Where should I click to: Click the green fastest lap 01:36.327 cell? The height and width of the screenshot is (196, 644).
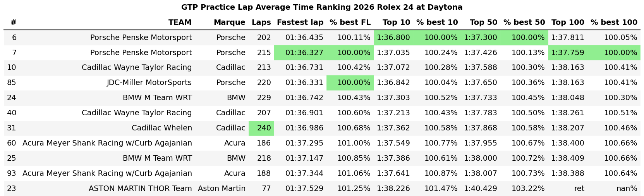(x=304, y=53)
